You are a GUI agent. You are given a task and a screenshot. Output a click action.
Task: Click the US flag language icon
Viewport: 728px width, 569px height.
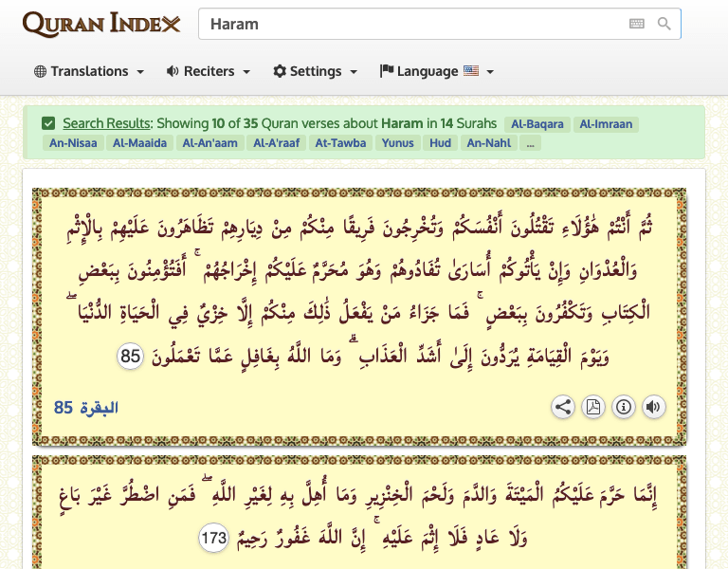[x=471, y=70]
